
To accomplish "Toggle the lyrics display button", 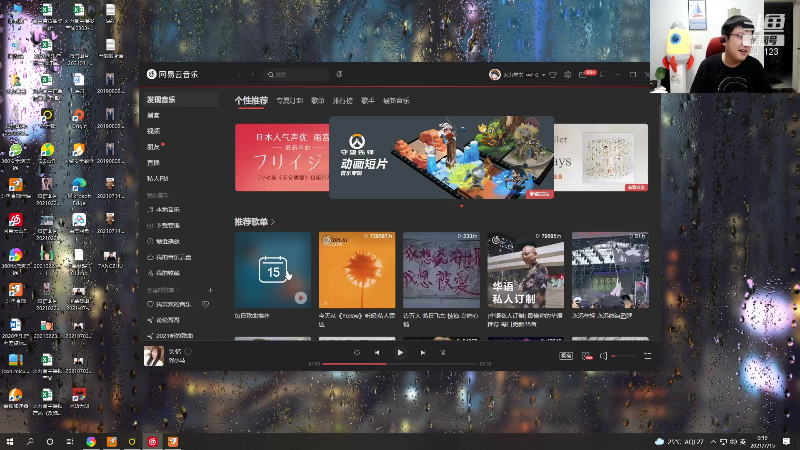I will [x=443, y=353].
